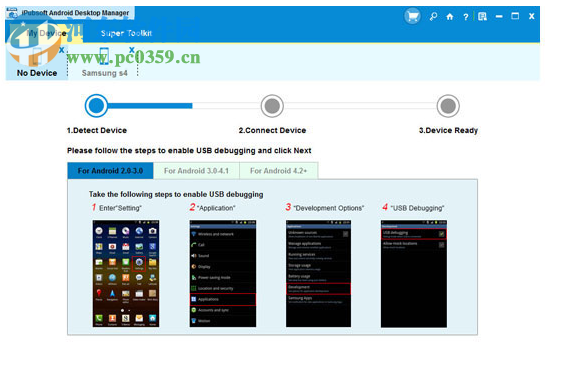The height and width of the screenshot is (372, 578).
Task: Click the "USB Debugging" step caption
Action: pyautogui.click(x=417, y=208)
